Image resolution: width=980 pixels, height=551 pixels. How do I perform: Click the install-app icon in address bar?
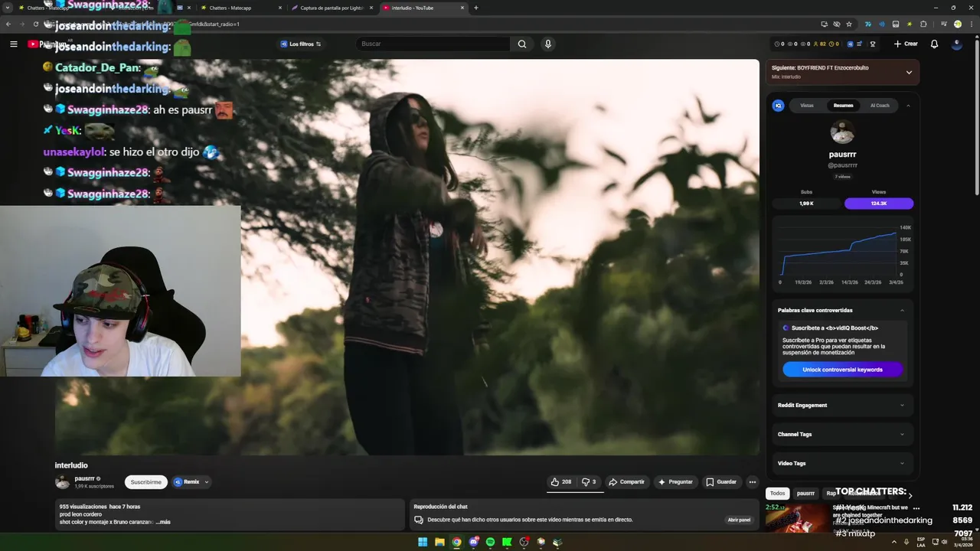click(824, 24)
